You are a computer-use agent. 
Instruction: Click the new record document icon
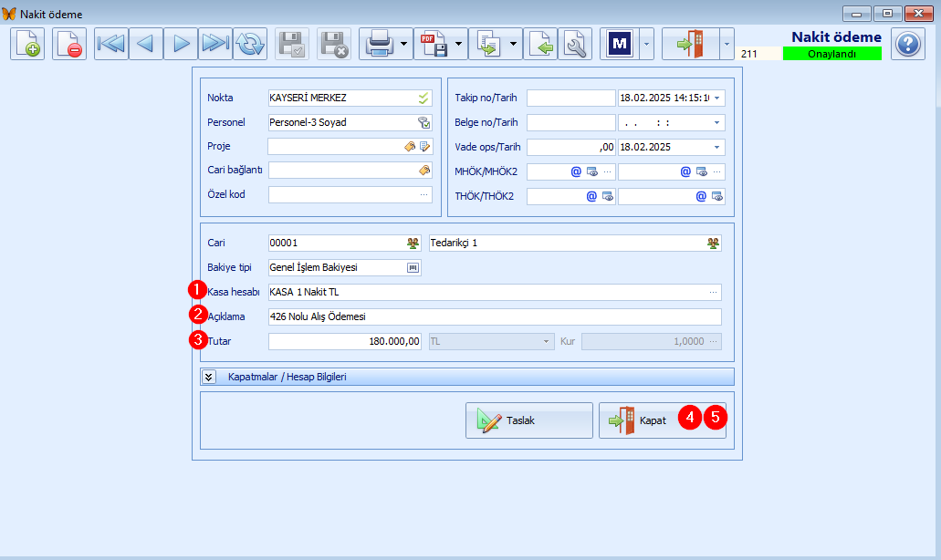tap(27, 44)
